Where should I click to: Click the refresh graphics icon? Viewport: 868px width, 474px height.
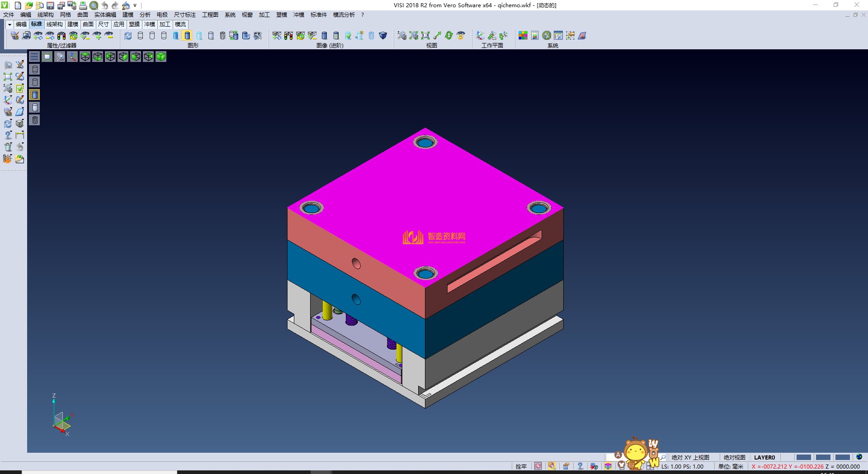[x=128, y=36]
